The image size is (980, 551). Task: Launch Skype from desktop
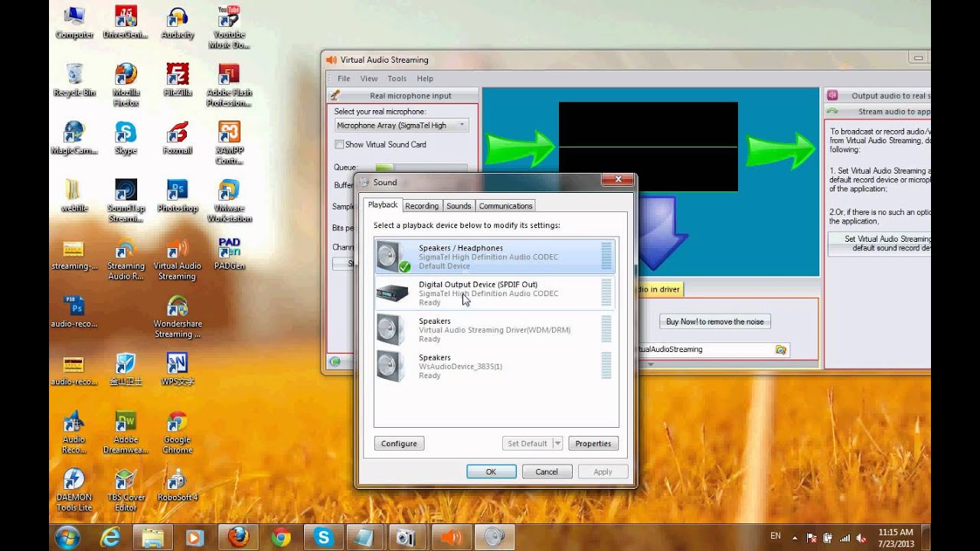click(x=126, y=138)
